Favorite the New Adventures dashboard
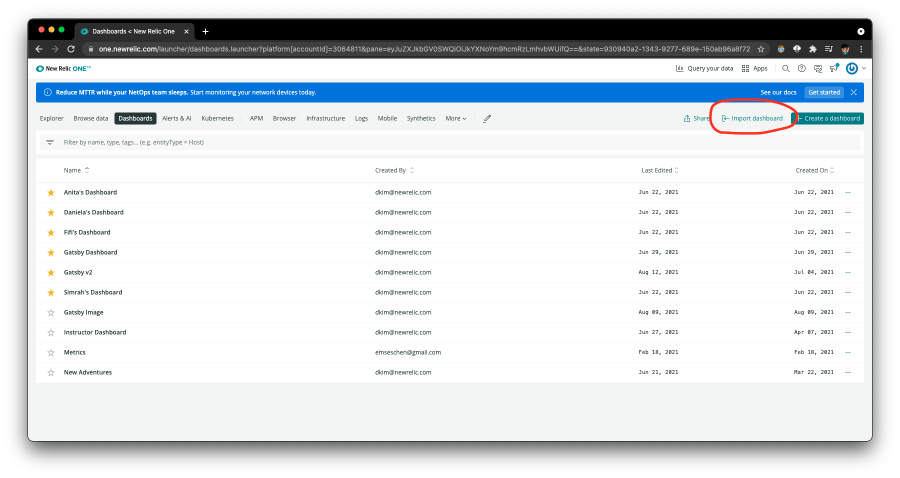Image resolution: width=900 pixels, height=478 pixels. click(x=51, y=372)
